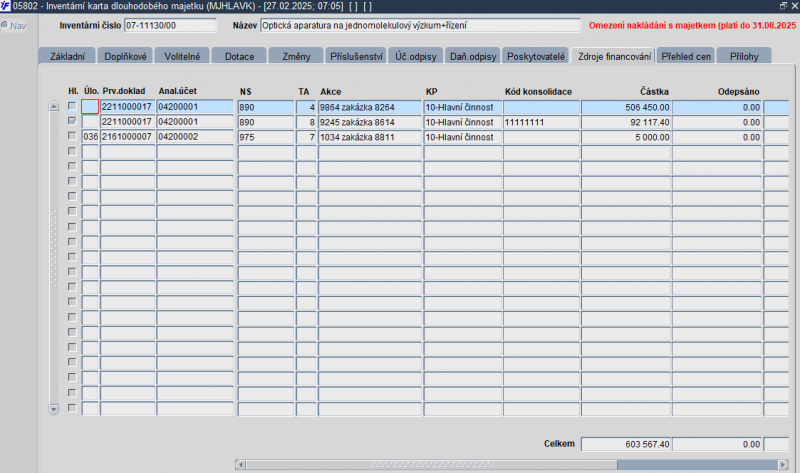Select Akce 9864 zakázka 8264
The height and width of the screenshot is (473, 800).
370,107
